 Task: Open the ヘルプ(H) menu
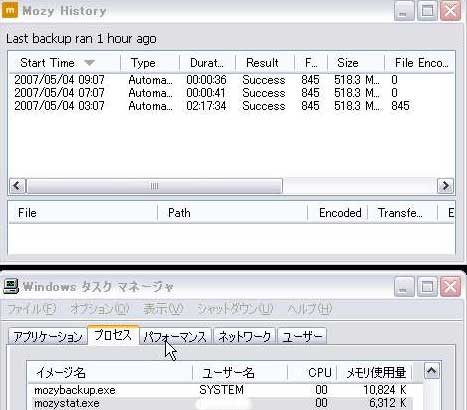point(310,309)
